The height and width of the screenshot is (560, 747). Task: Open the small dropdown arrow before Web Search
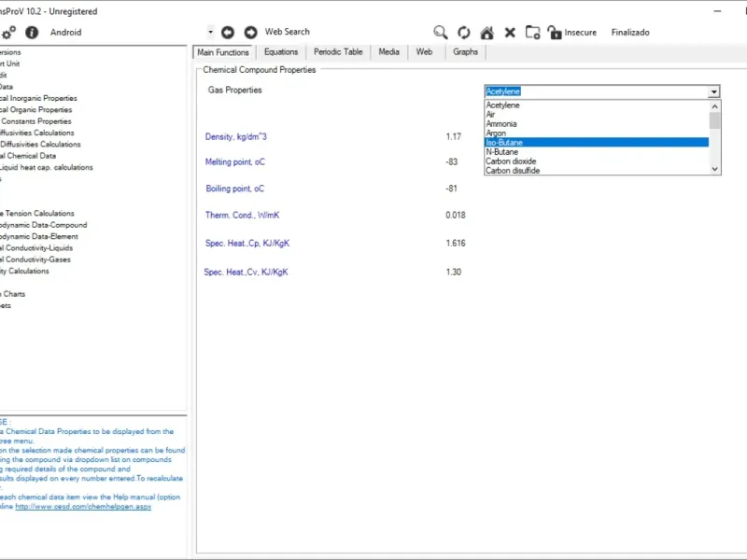[211, 32]
